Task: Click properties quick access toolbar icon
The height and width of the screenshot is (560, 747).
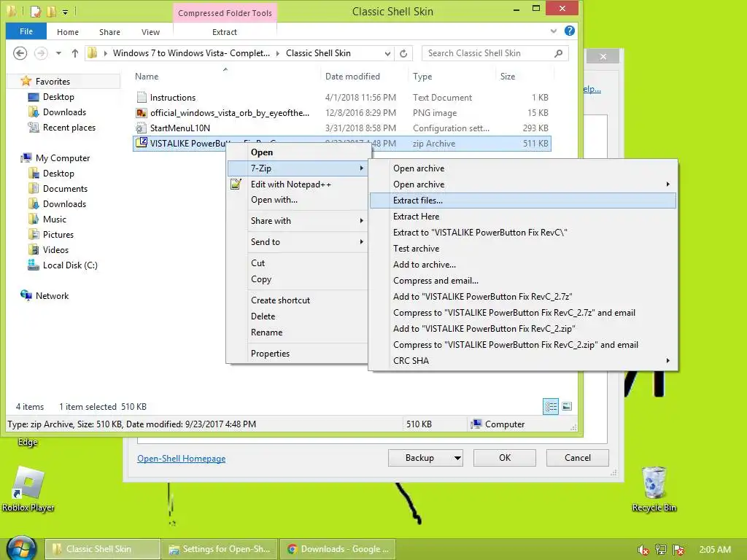Action: pos(36,11)
